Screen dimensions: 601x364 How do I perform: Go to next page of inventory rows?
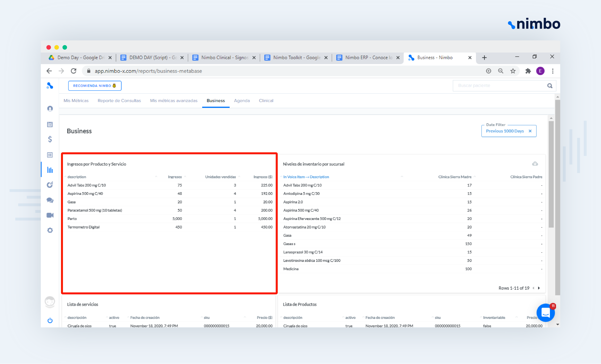click(539, 288)
